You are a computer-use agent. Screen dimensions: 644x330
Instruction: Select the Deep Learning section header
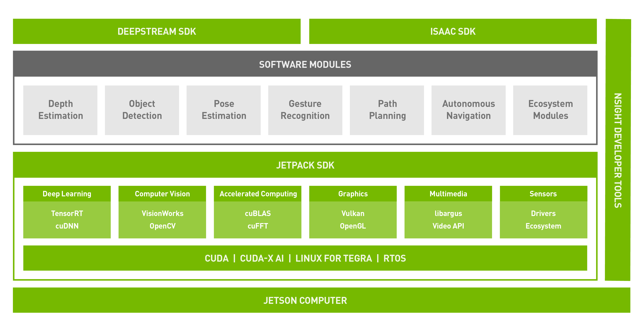(67, 194)
